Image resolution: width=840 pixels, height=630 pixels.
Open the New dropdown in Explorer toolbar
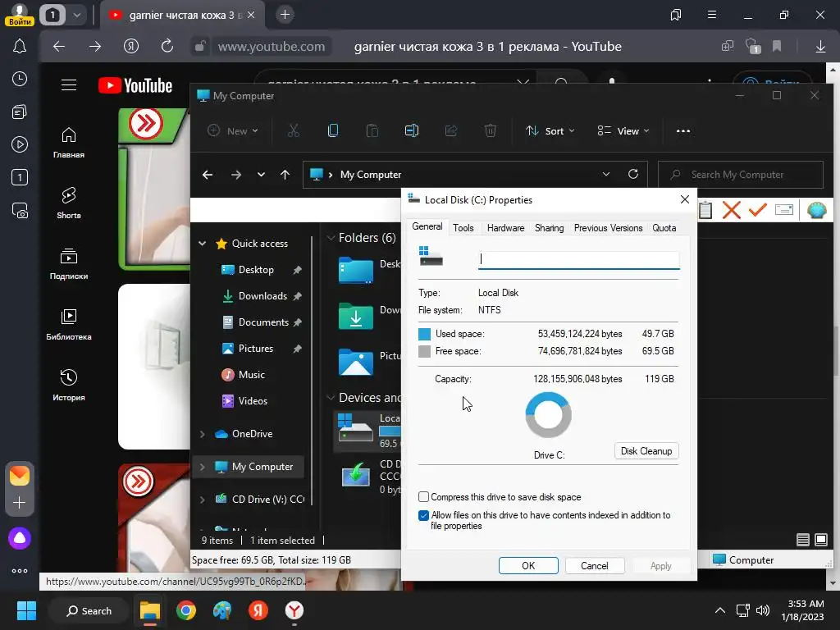232,130
